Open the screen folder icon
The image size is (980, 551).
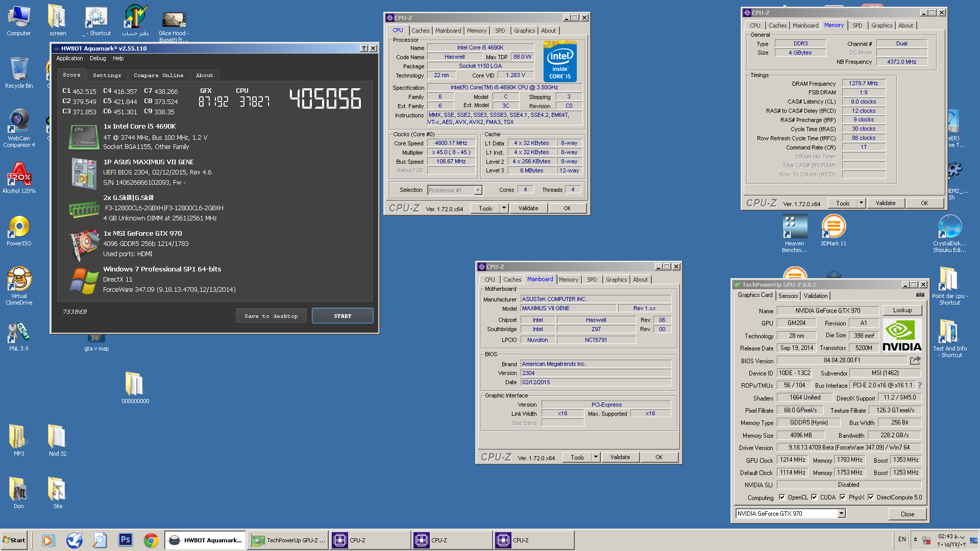(x=58, y=20)
